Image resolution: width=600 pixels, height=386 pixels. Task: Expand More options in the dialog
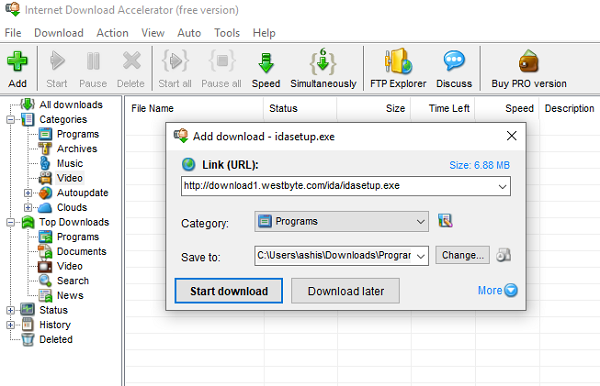pos(497,290)
